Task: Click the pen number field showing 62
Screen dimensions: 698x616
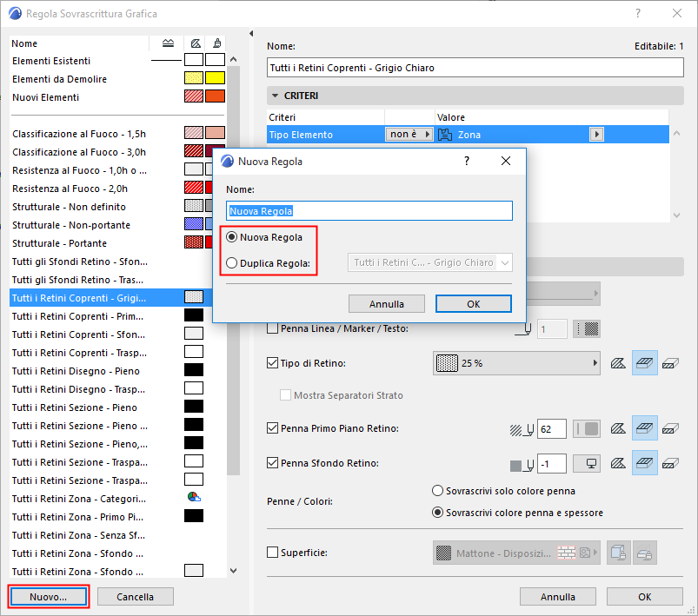Action: (x=552, y=429)
